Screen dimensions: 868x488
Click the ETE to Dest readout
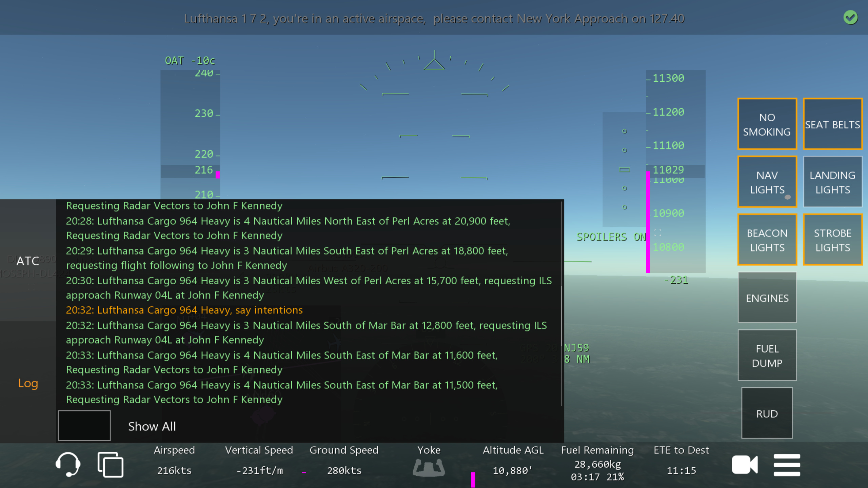681,460
